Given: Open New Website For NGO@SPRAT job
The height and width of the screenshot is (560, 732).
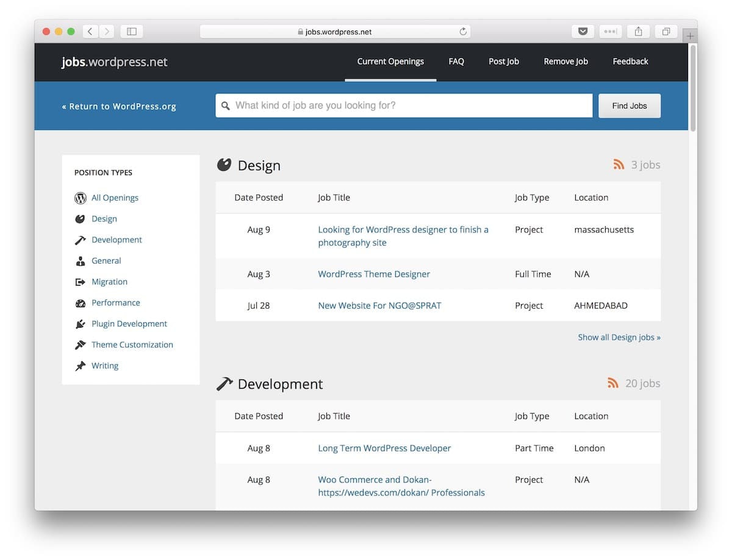Looking at the screenshot, I should [379, 306].
